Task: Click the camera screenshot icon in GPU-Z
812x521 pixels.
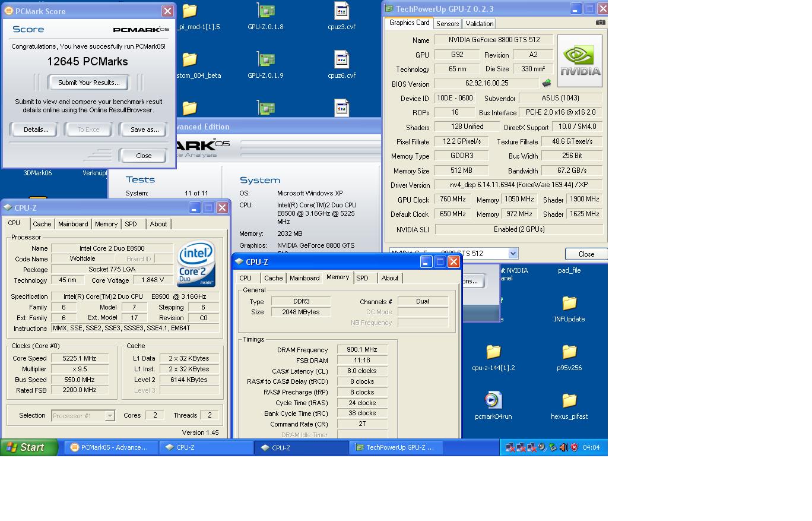Action: [x=601, y=23]
